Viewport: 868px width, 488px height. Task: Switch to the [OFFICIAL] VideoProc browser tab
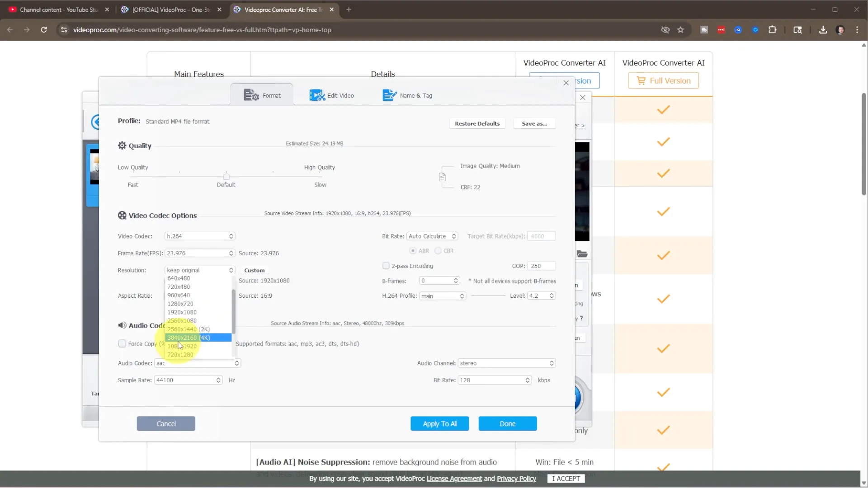coord(172,9)
